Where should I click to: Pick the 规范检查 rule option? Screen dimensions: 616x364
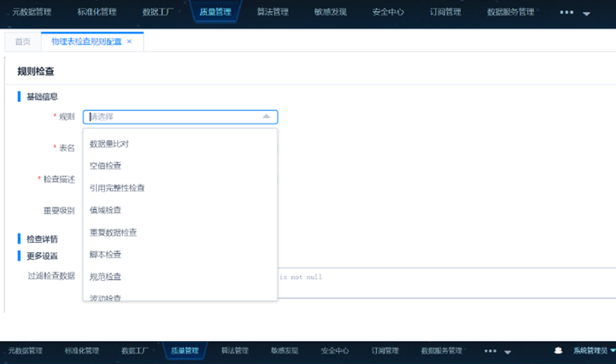(x=105, y=277)
